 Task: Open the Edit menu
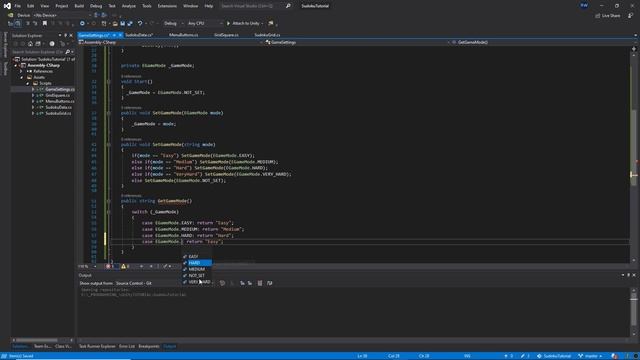tap(31, 6)
